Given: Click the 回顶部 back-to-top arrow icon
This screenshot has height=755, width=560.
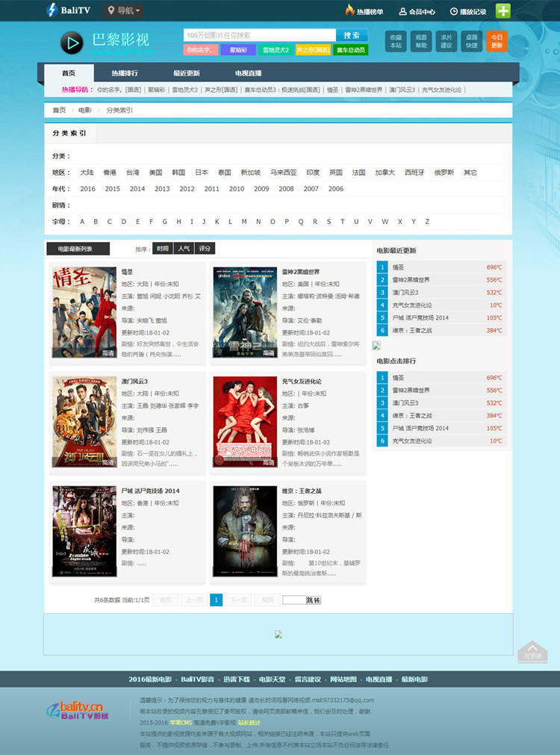Looking at the screenshot, I should pyautogui.click(x=532, y=650).
